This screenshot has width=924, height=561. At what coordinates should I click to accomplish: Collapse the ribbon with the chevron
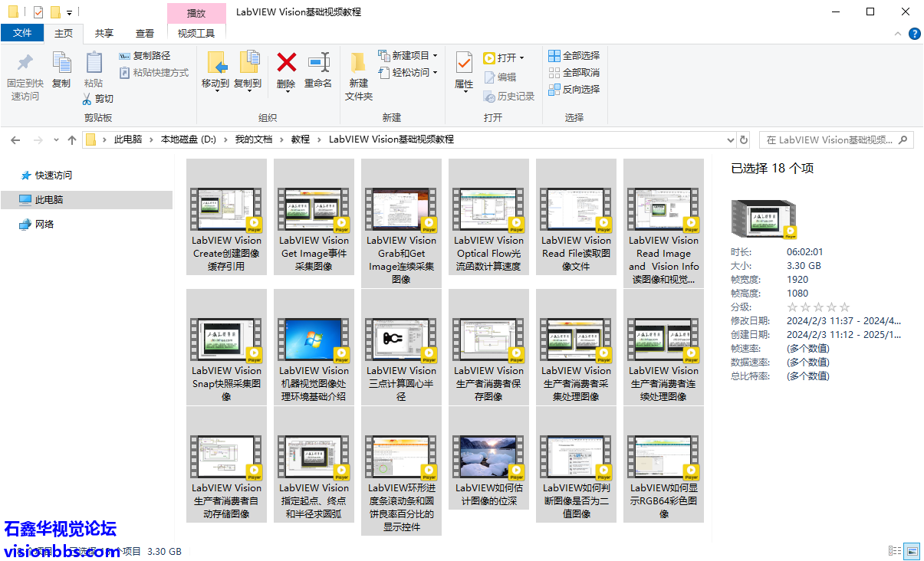tap(899, 34)
